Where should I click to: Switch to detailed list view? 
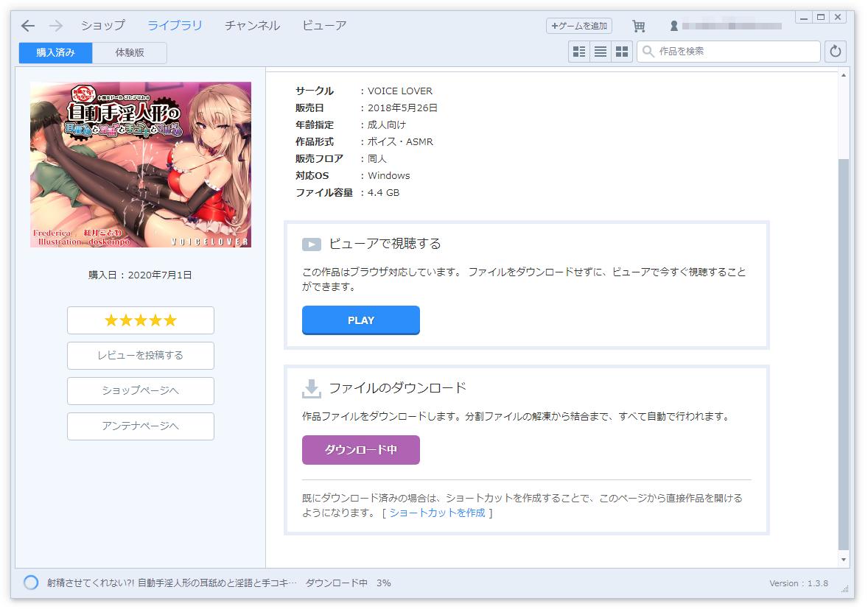579,52
